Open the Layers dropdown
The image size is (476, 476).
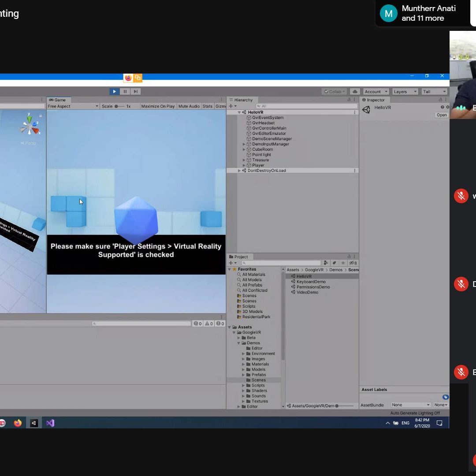pos(405,92)
